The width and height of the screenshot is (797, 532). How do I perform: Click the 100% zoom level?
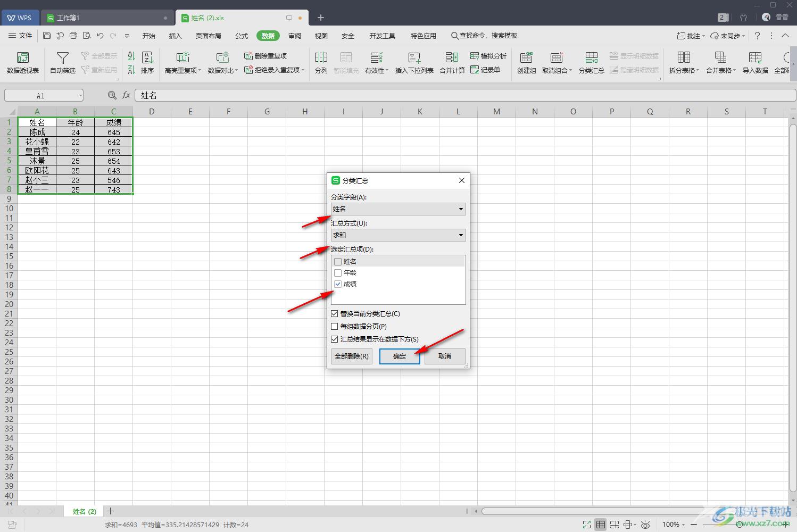(x=670, y=525)
